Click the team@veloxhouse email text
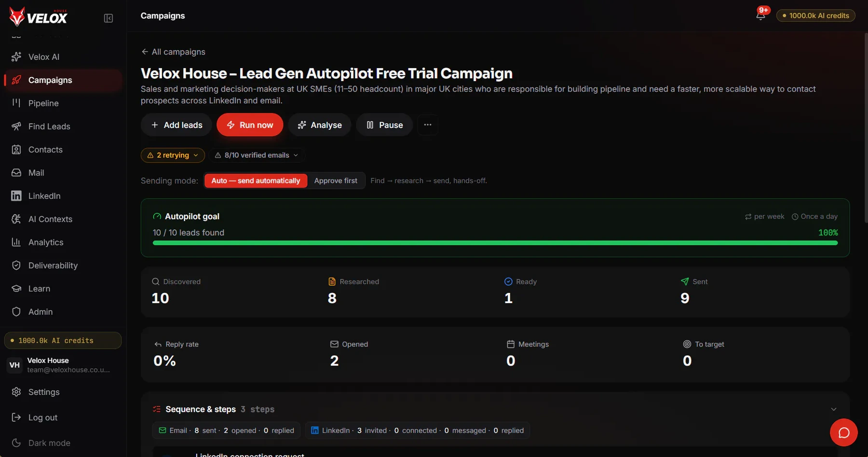 point(68,370)
